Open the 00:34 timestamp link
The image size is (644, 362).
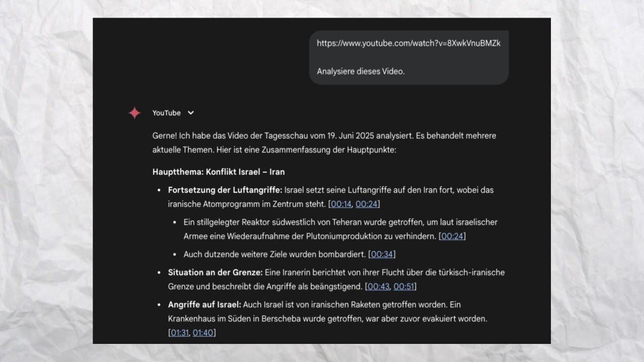click(x=382, y=254)
